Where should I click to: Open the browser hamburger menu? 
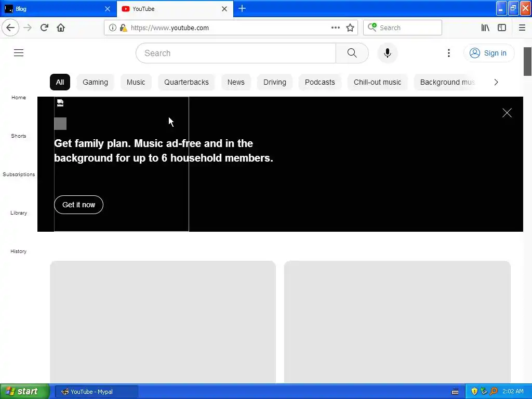click(x=522, y=28)
